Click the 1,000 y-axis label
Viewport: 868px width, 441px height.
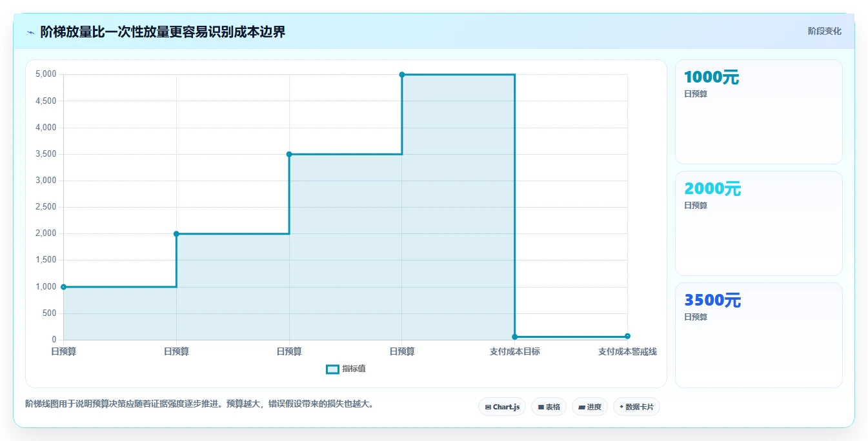click(46, 287)
